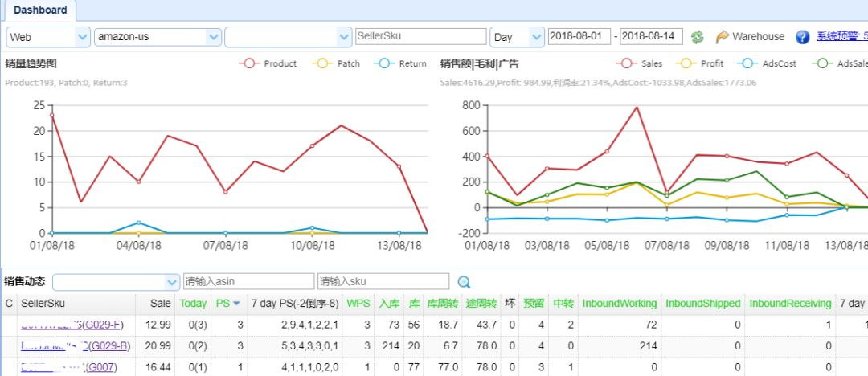Click the 请输入sku input field
The image size is (868, 376).
[x=383, y=281]
